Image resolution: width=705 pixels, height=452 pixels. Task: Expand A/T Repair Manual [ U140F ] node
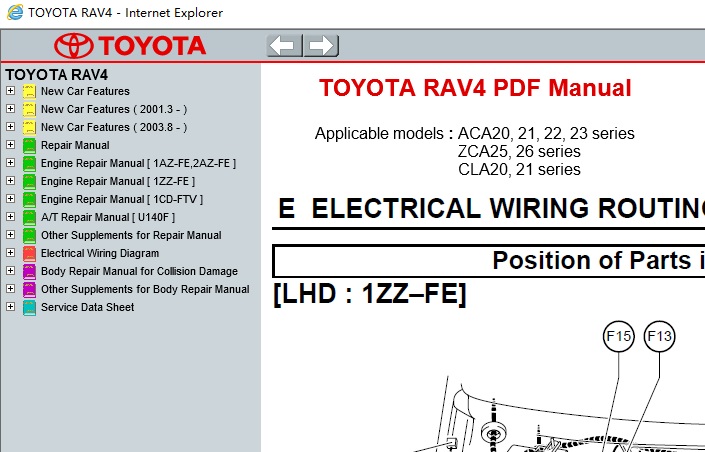point(10,217)
